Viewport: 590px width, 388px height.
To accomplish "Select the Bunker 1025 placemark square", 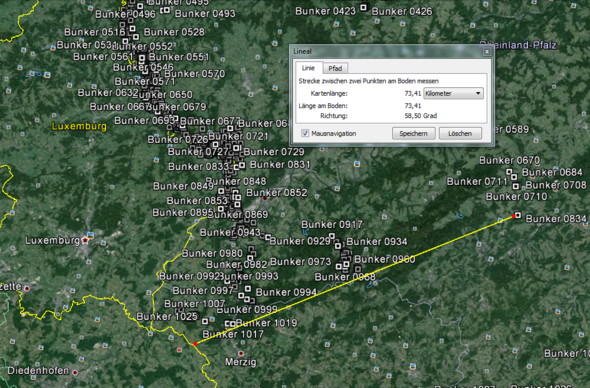I will click(x=205, y=321).
